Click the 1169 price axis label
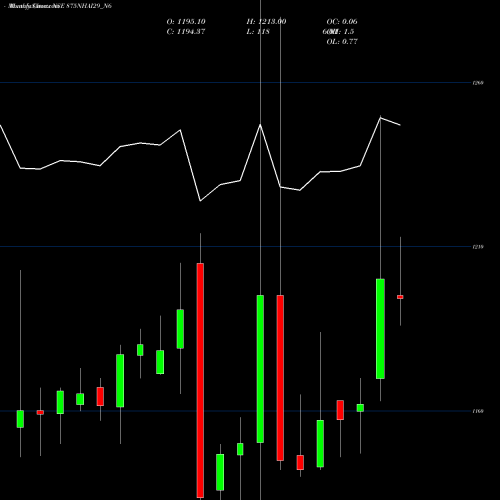Viewport: 500px width, 500px height. pyautogui.click(x=478, y=411)
